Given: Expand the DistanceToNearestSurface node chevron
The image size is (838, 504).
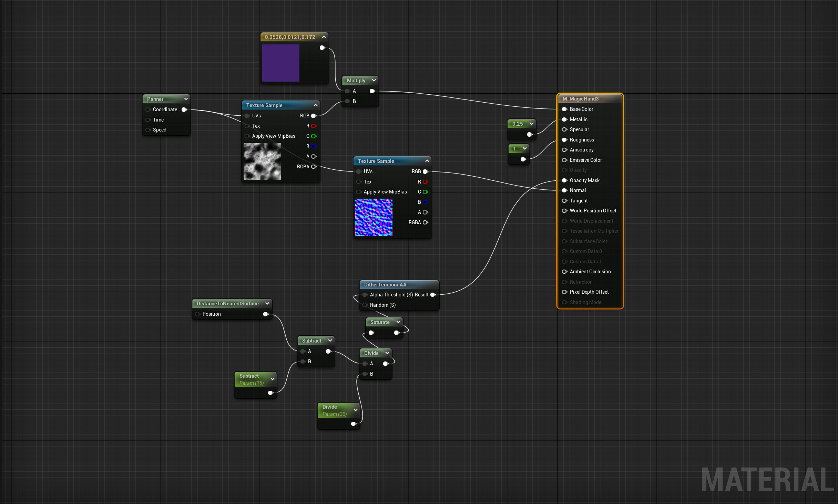Looking at the screenshot, I should click(267, 303).
